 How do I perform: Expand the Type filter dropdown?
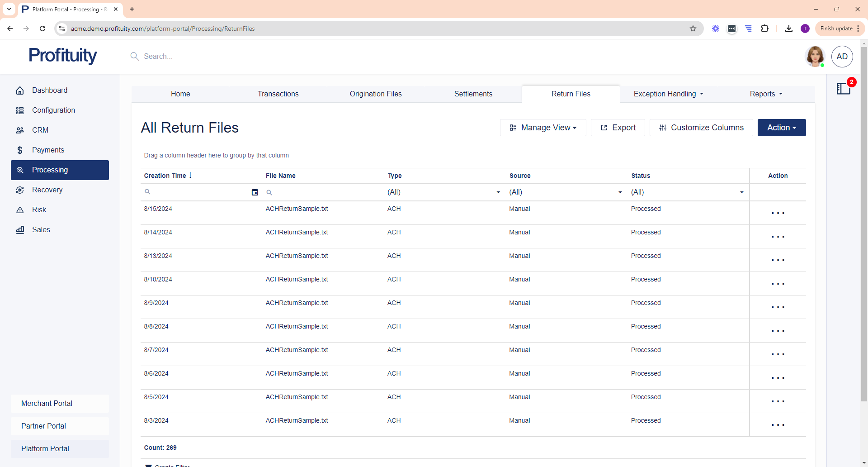(498, 192)
